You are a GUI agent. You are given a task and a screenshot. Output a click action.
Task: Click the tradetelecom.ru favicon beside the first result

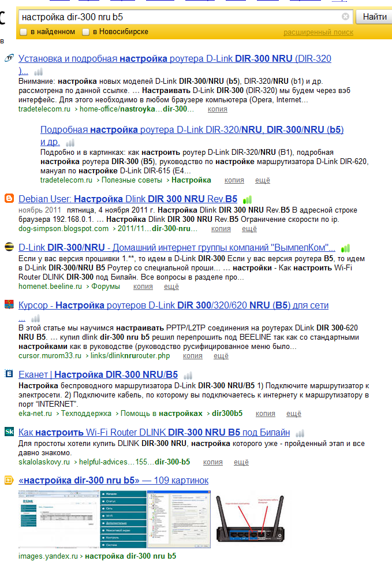click(9, 58)
